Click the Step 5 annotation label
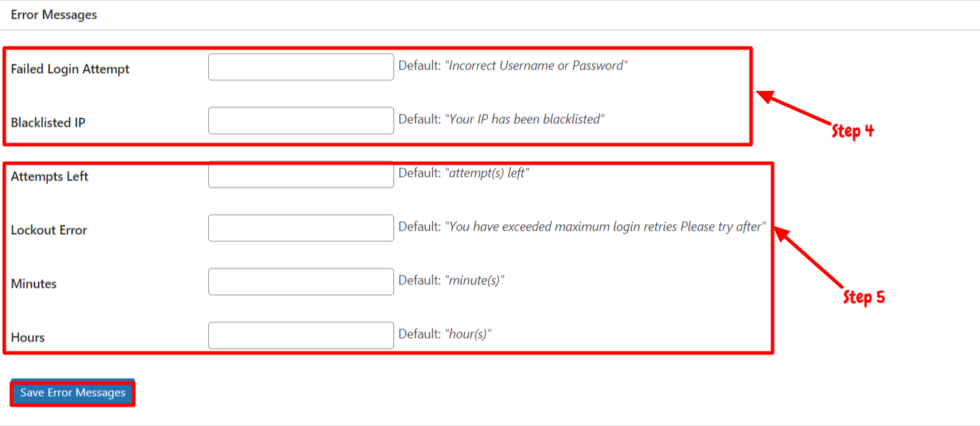The width and height of the screenshot is (980, 426). pyautogui.click(x=863, y=297)
